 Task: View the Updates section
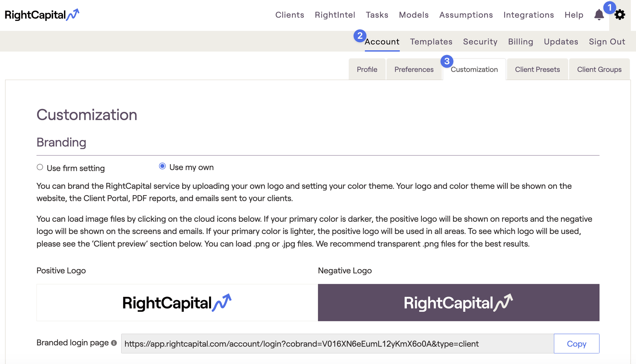click(561, 42)
